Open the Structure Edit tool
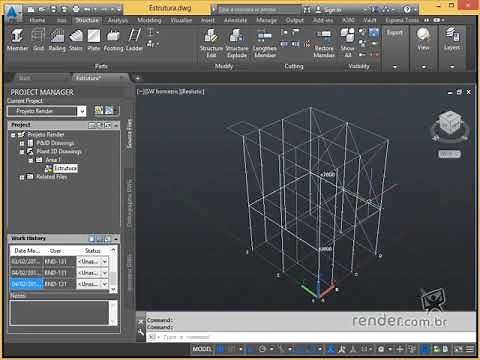The image size is (480, 360). coord(211,43)
